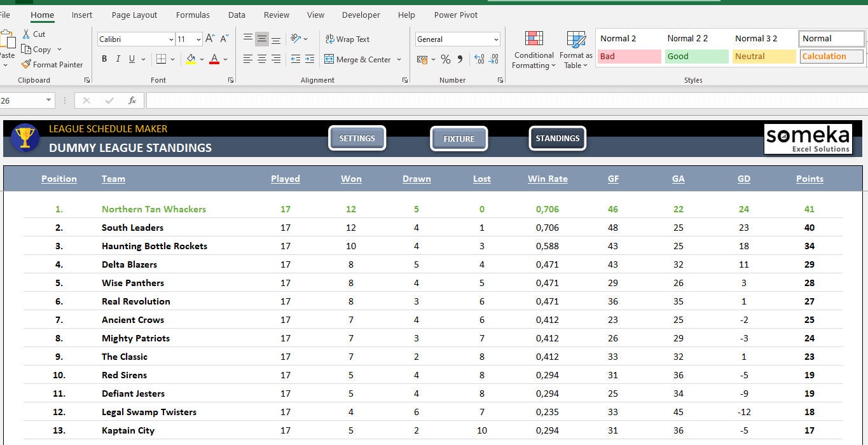Apply red font color A
868x445 pixels.
[x=214, y=59]
